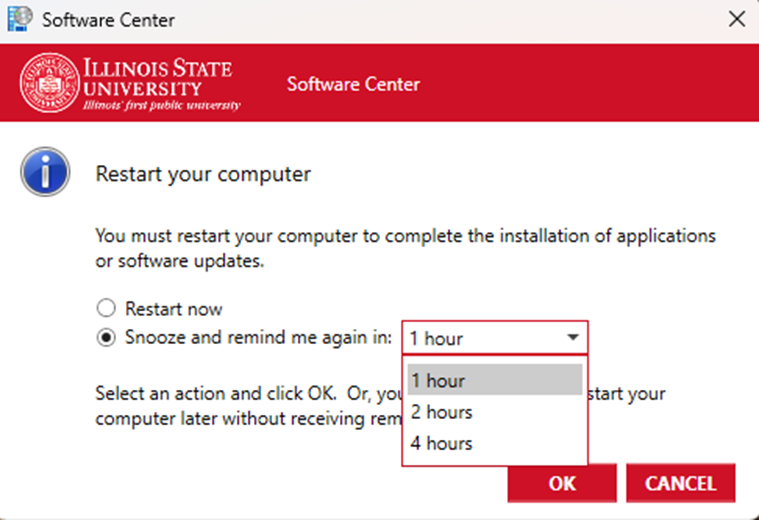Collapse the snooze duration dropdown arrow
Image resolution: width=759 pixels, height=520 pixels.
pyautogui.click(x=572, y=338)
